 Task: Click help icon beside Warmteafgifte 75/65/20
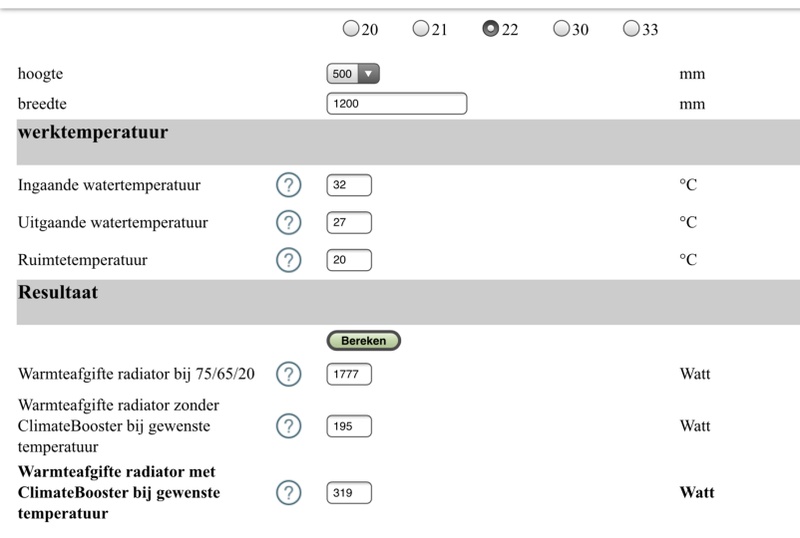point(288,374)
